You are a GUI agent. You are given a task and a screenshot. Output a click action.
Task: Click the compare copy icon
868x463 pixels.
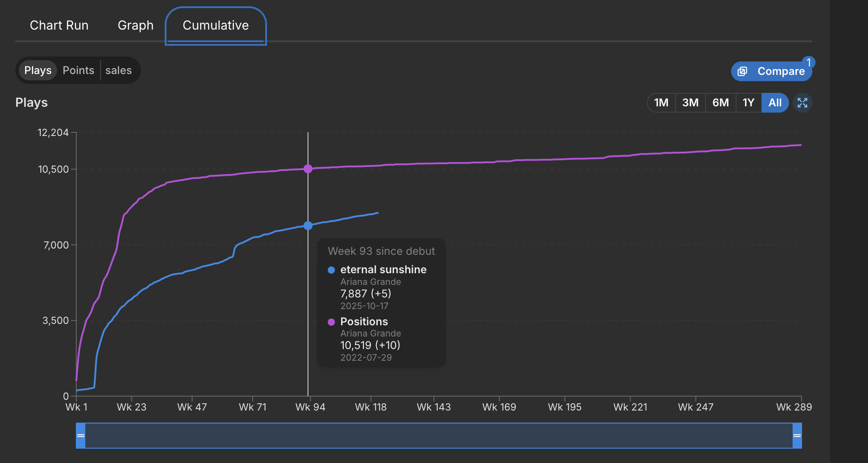pos(742,71)
